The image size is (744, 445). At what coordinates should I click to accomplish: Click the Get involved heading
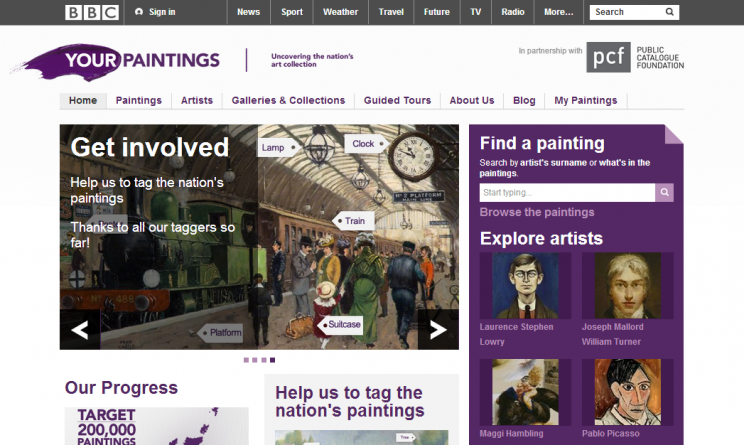(150, 147)
